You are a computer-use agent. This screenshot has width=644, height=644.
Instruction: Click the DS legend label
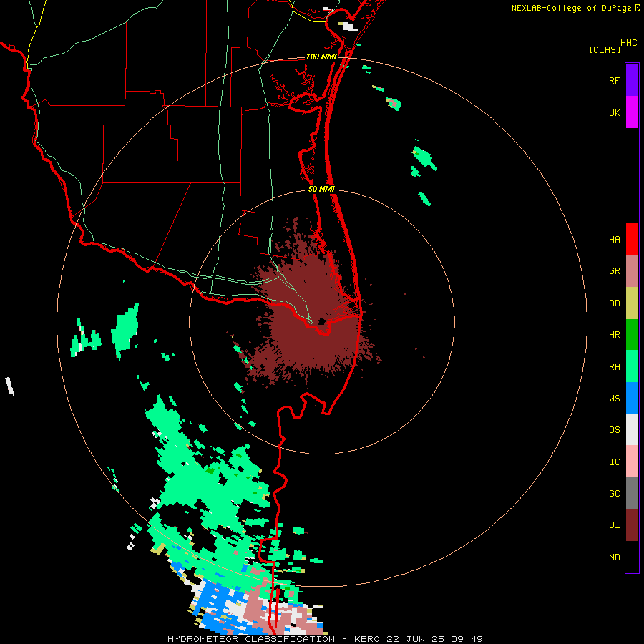tap(614, 430)
